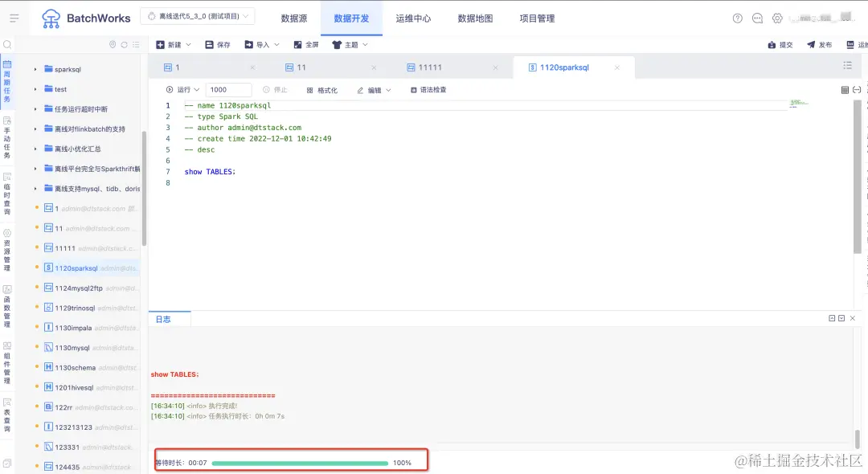Click the list view icon above task tree
This screenshot has width=868, height=474.
(136, 45)
